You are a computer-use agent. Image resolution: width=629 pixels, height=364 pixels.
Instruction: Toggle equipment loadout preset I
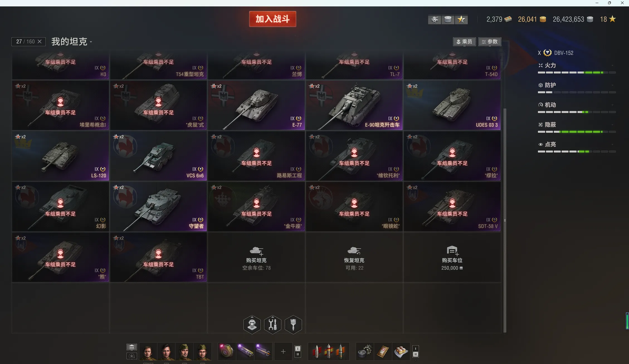[x=298, y=349]
